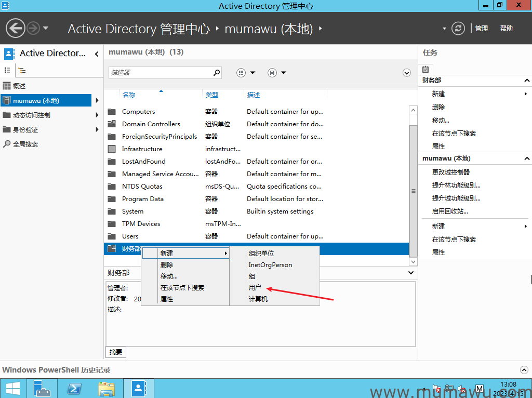Image resolution: width=532 pixels, height=398 pixels.
Task: Open the 摘要 tab in preview pane
Action: coord(116,352)
